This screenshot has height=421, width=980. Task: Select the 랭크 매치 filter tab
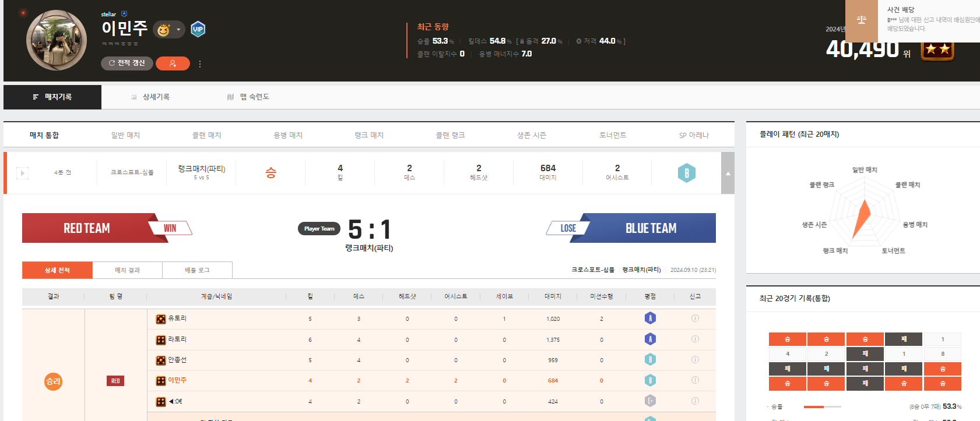point(369,135)
